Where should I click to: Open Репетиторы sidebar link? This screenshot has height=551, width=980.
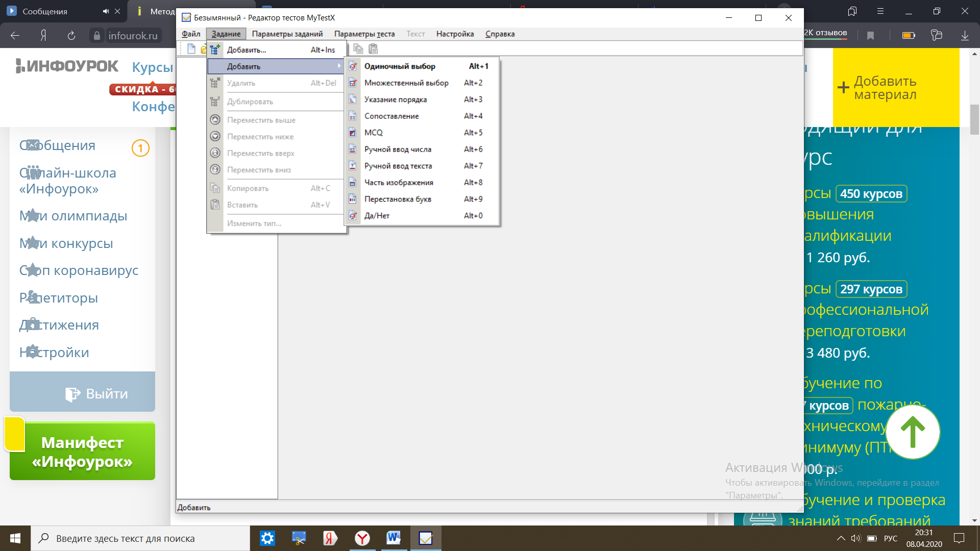click(58, 298)
